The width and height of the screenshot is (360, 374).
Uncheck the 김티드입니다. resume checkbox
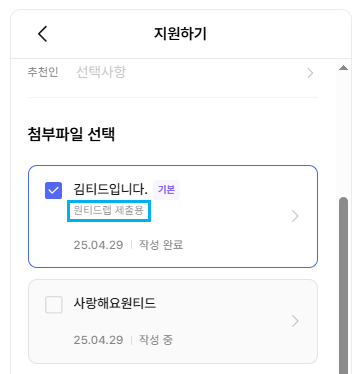[x=53, y=191]
